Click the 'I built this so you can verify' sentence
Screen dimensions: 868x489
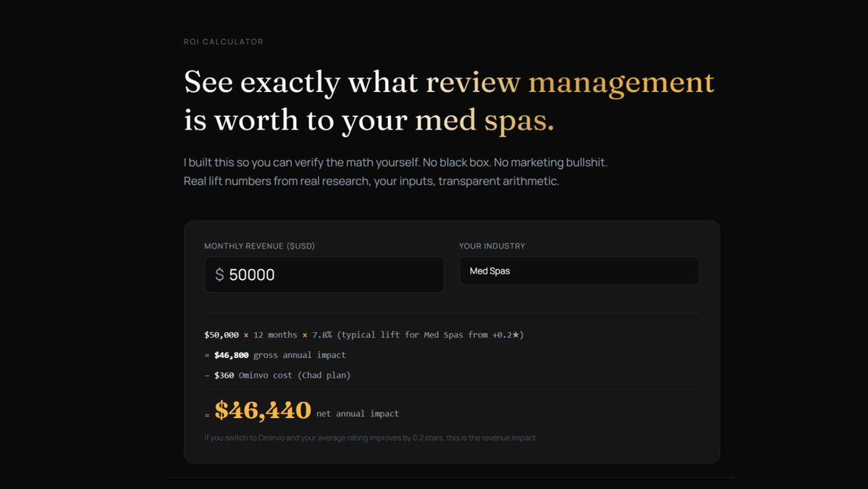click(x=395, y=163)
